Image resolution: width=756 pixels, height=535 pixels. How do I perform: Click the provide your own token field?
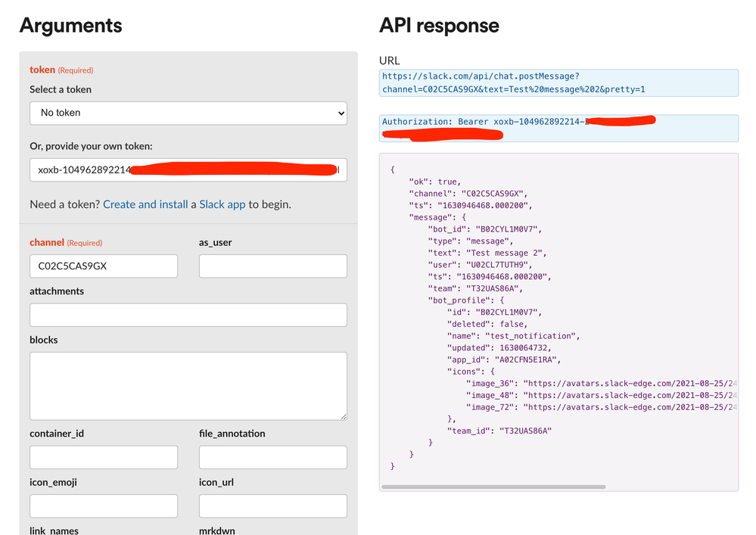tap(188, 170)
